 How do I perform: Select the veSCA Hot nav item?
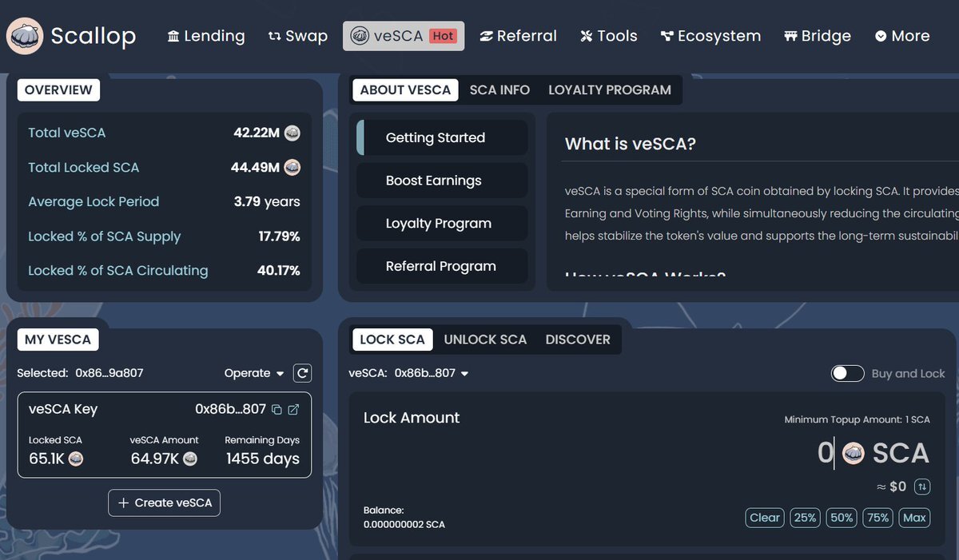tap(404, 36)
